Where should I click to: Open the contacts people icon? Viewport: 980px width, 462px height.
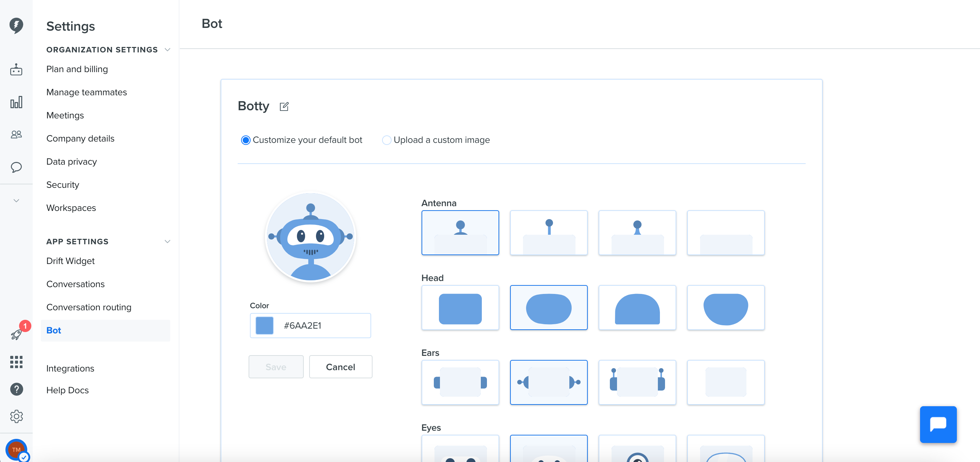tap(16, 134)
